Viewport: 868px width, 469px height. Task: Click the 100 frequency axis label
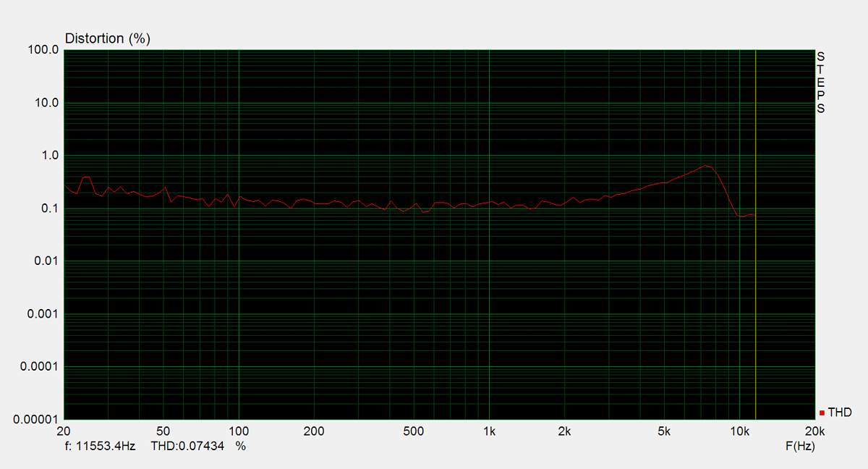239,431
